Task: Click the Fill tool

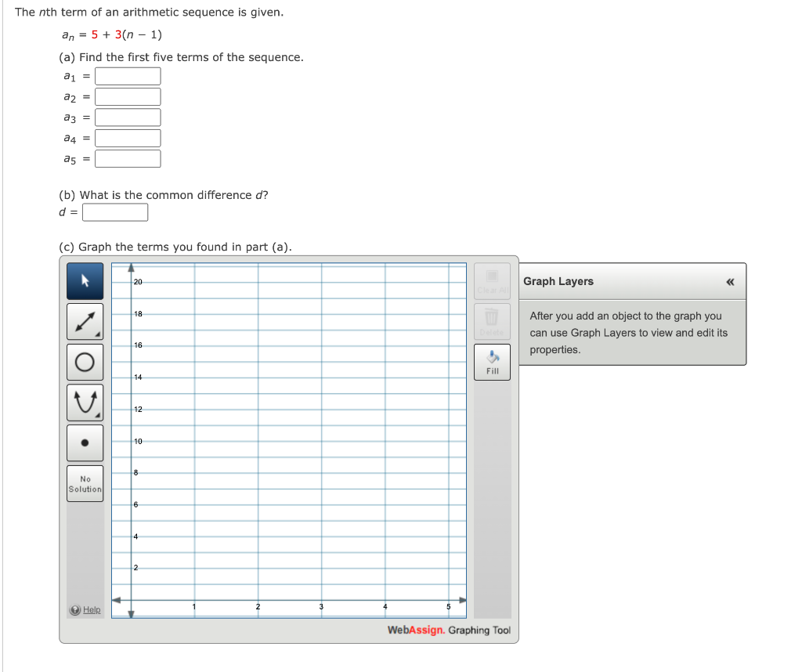Action: pyautogui.click(x=492, y=361)
